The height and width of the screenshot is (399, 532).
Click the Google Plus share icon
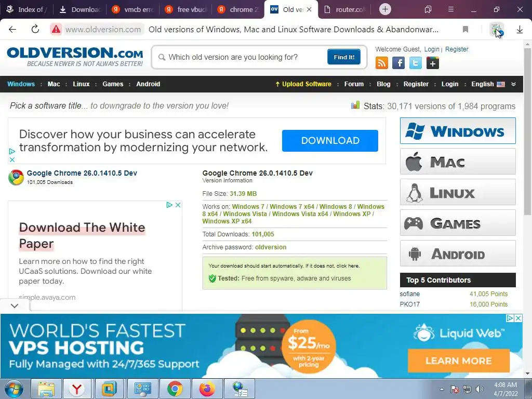432,63
